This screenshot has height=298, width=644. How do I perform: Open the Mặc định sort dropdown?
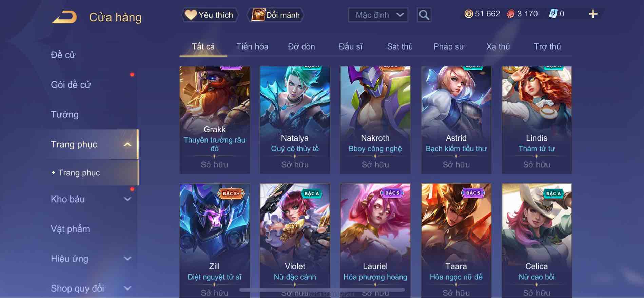click(x=378, y=15)
